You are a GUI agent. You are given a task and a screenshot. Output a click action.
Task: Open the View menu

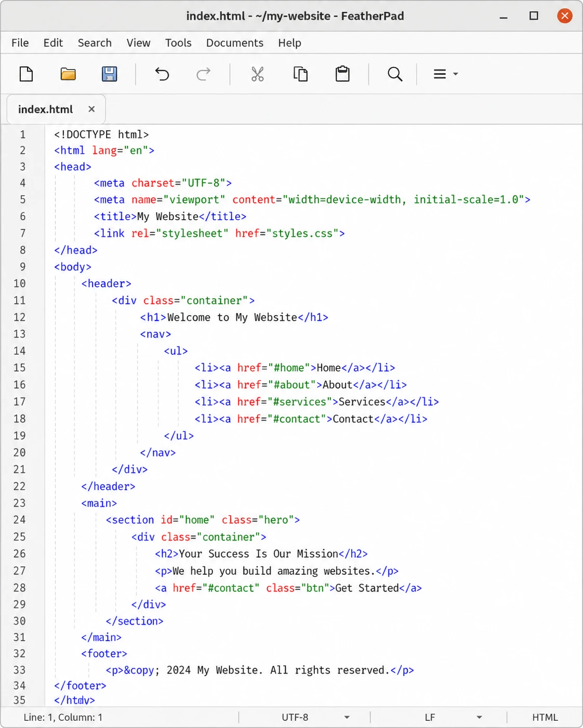pyautogui.click(x=138, y=43)
